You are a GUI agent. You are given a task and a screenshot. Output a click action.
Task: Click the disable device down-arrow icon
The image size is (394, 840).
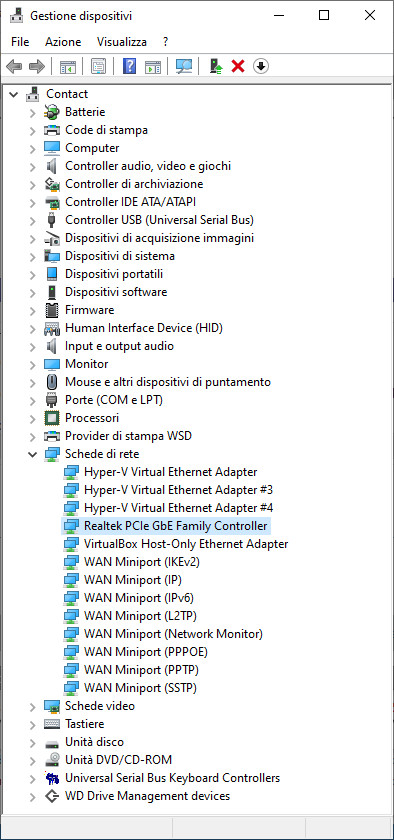tap(261, 66)
